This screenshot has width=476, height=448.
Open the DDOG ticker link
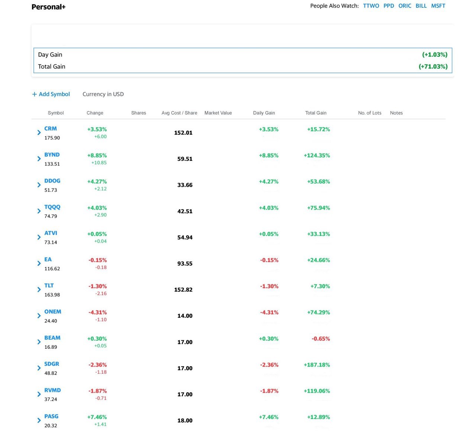(52, 181)
